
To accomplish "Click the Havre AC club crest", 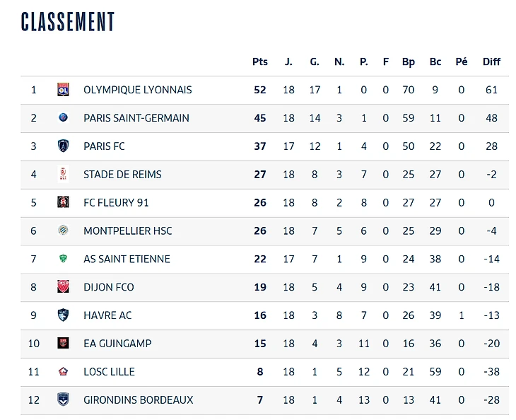I will [63, 315].
